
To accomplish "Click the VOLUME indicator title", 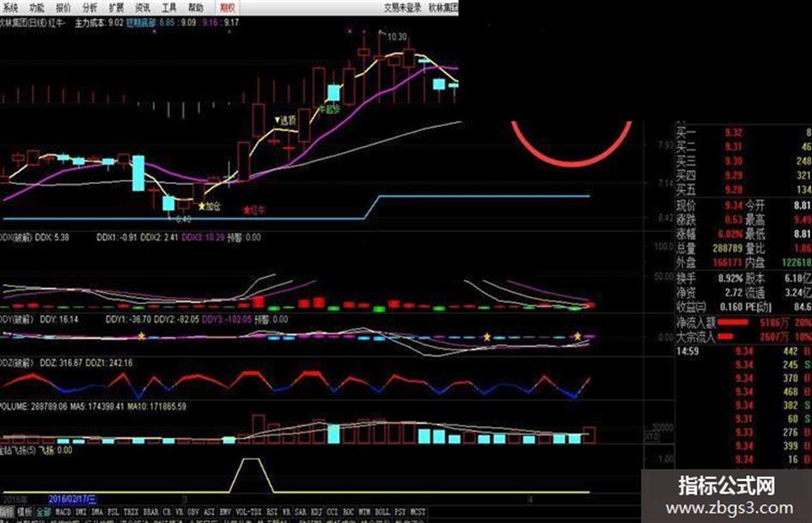I will pos(14,406).
